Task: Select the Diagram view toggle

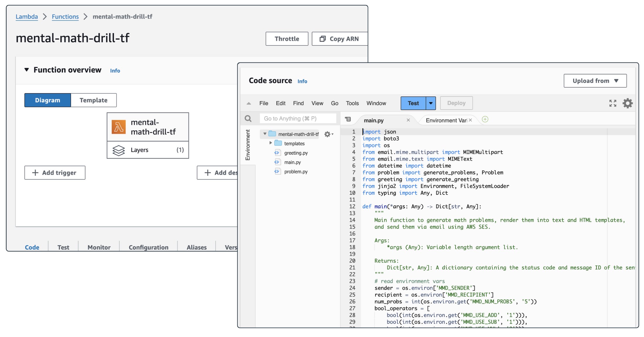Action: click(x=48, y=100)
